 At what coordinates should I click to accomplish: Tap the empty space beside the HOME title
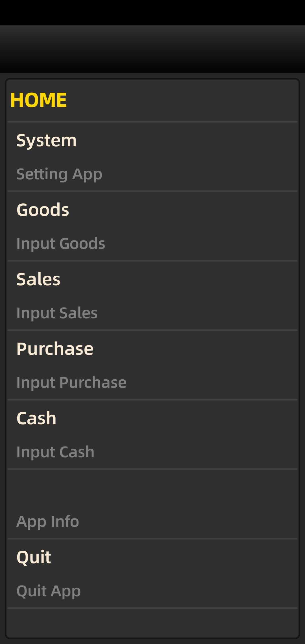(184, 100)
